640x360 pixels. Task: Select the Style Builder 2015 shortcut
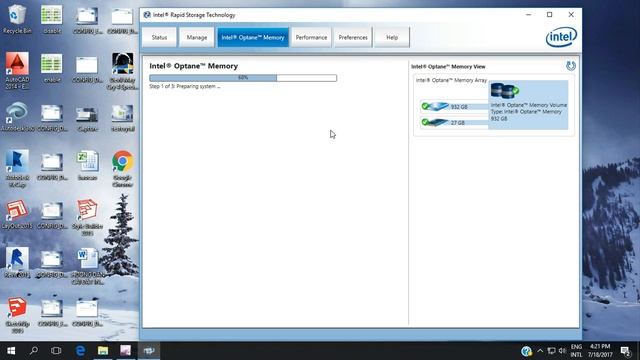pos(87,217)
